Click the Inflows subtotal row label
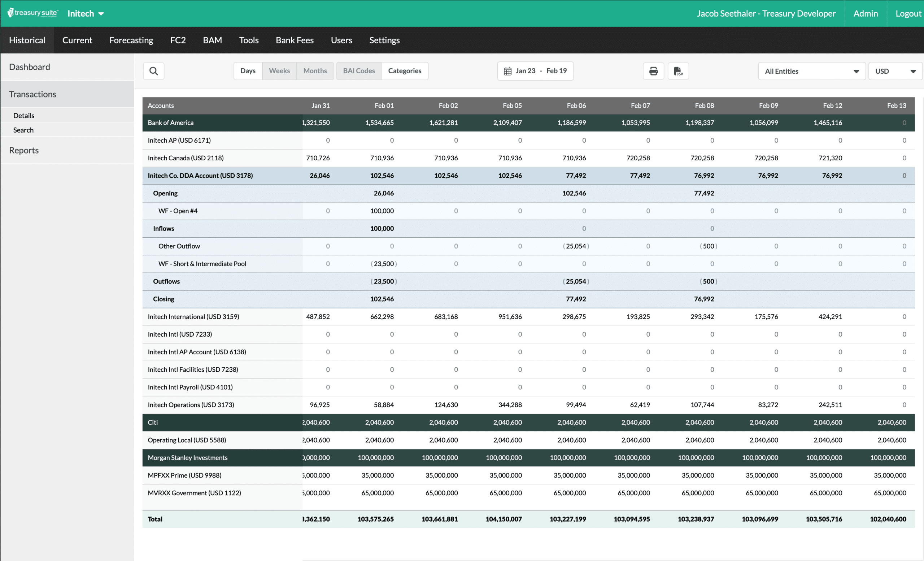The height and width of the screenshot is (561, 924). (164, 229)
